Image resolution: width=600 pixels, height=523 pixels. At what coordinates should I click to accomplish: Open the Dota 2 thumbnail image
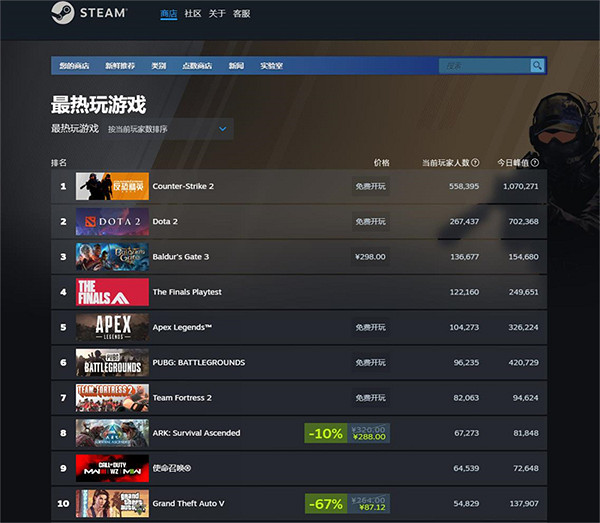112,222
